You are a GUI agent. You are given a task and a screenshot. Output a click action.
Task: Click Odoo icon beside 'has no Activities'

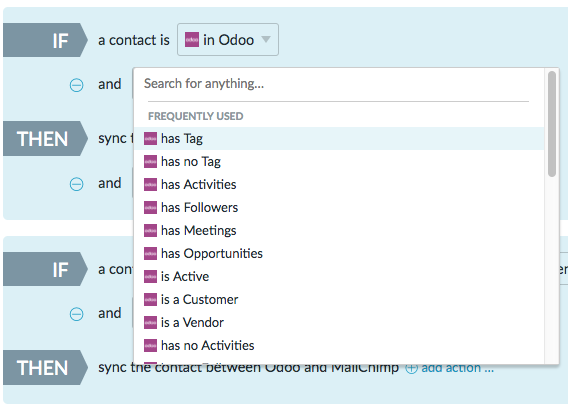[x=150, y=345]
